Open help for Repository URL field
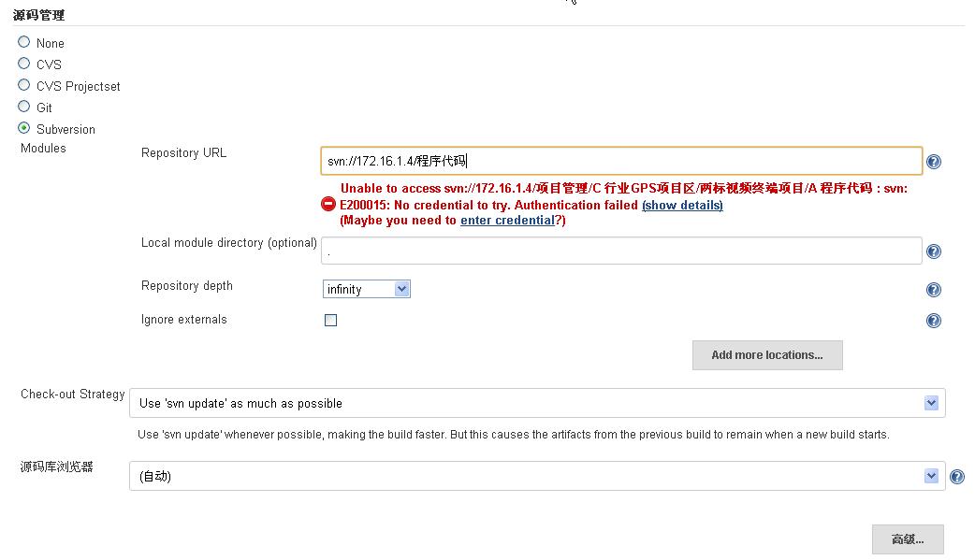 click(933, 162)
